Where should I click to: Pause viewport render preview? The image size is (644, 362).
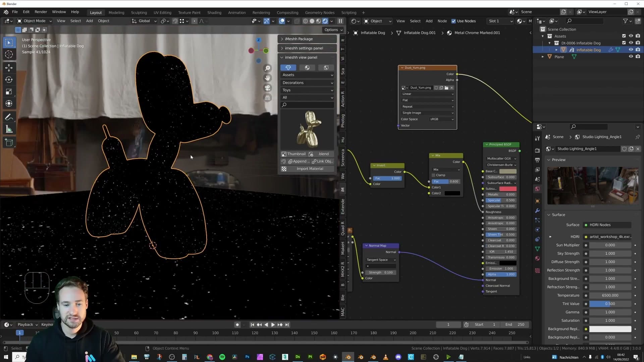coord(340,21)
